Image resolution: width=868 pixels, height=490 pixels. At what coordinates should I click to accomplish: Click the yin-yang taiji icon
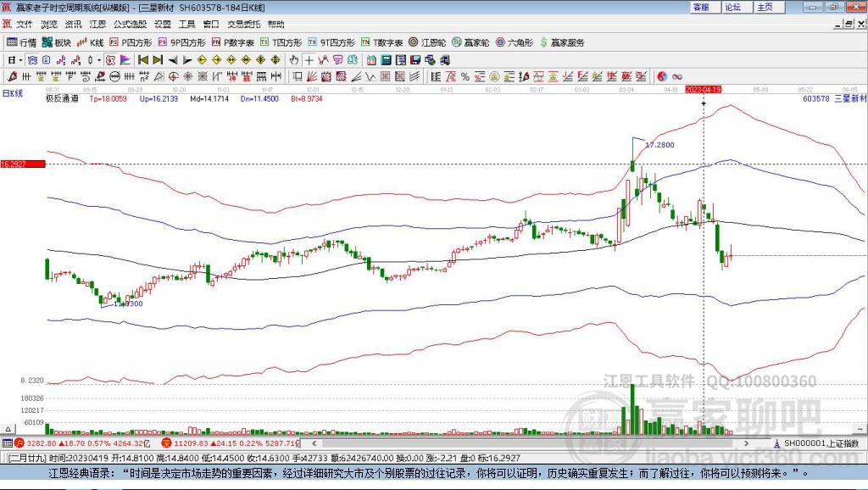point(662,76)
